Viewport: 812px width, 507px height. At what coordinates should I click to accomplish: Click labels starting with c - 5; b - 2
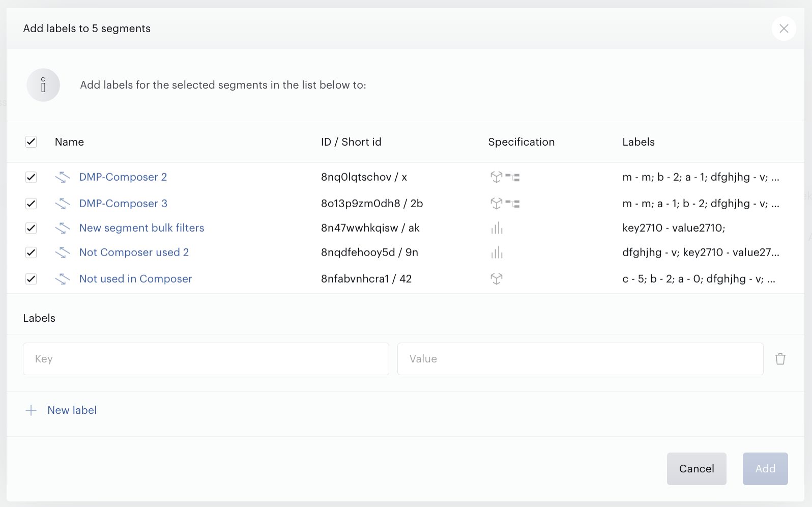pos(699,279)
